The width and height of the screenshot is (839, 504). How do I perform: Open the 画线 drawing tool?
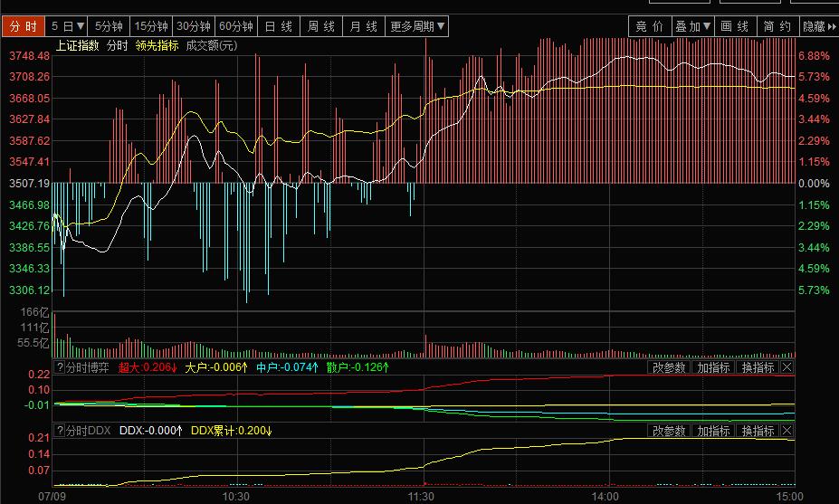[734, 26]
